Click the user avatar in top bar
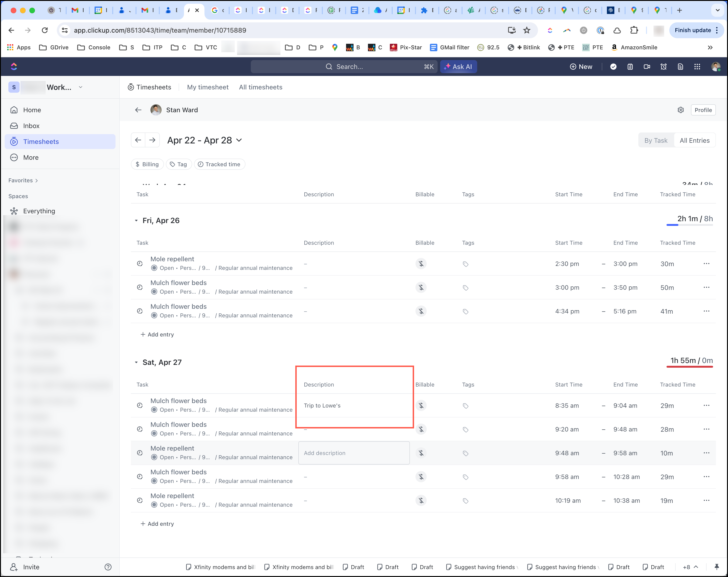Viewport: 728px width, 577px height. coord(715,67)
